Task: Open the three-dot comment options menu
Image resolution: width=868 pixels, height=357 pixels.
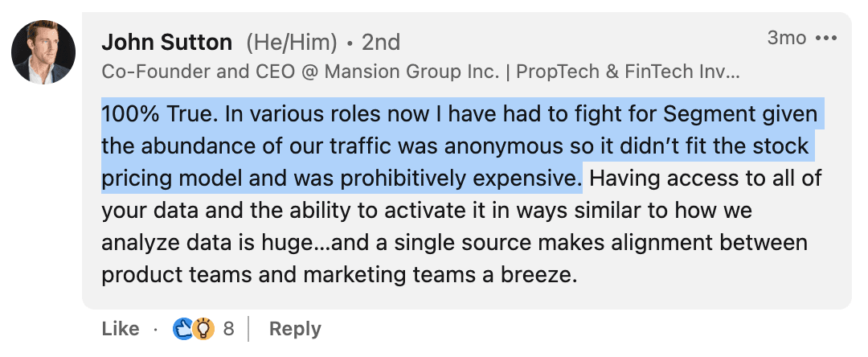Action: pyautogui.click(x=826, y=39)
